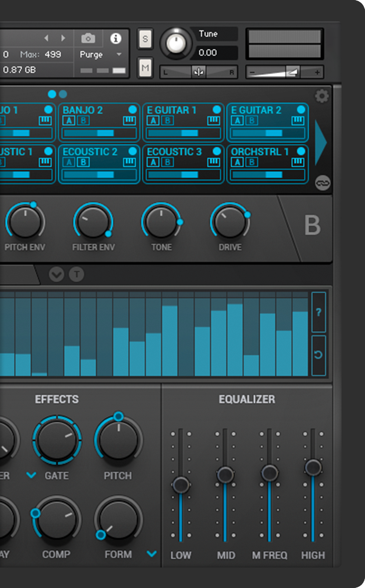Toggle the Mute M button

tap(145, 68)
